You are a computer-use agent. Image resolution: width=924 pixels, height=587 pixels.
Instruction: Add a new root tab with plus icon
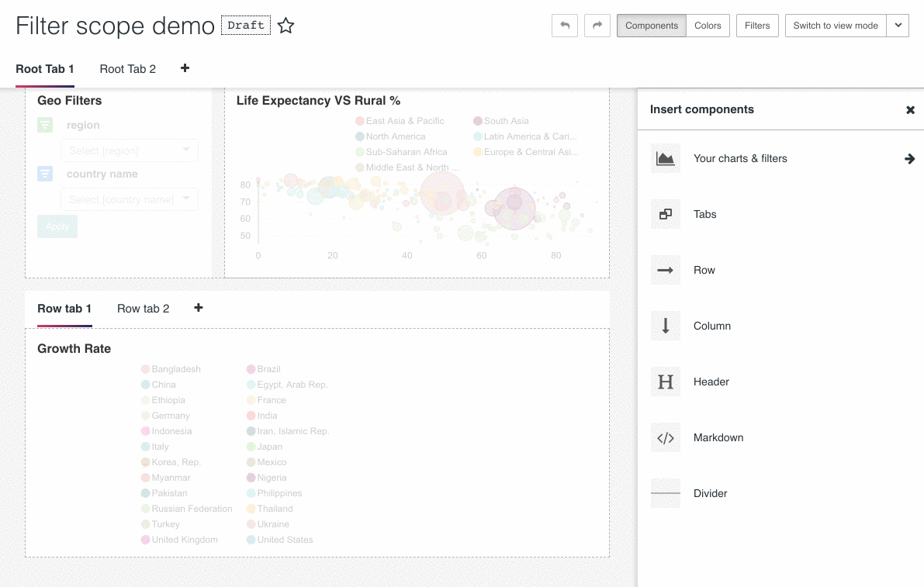click(185, 68)
